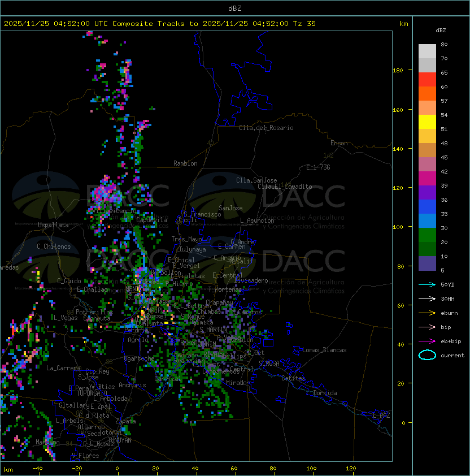
Task: Click the 'Potrerillos' map label
Action: 94,312
